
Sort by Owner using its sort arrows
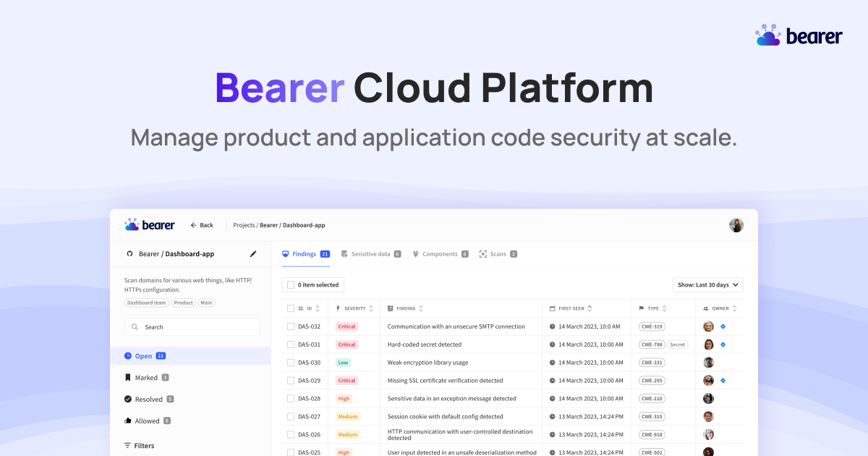coord(735,308)
